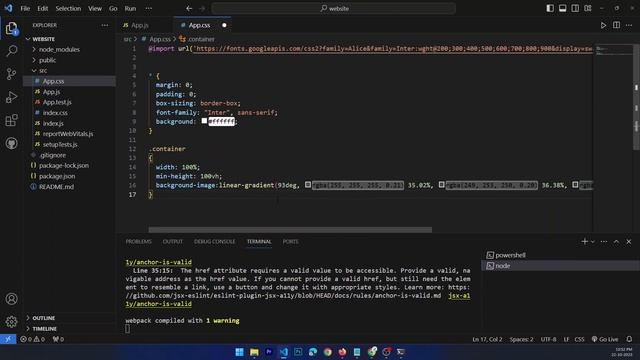Click the LF end-of-line indicator

pyautogui.click(x=566, y=339)
